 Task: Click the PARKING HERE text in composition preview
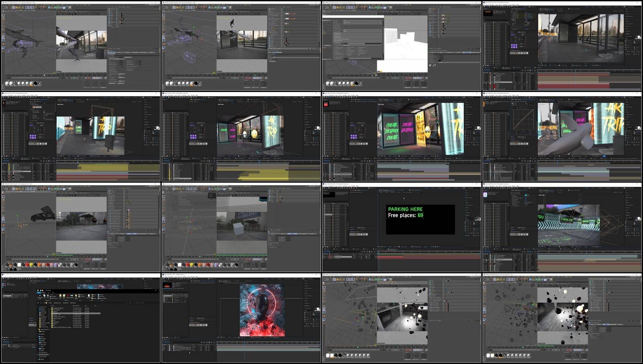(x=405, y=209)
